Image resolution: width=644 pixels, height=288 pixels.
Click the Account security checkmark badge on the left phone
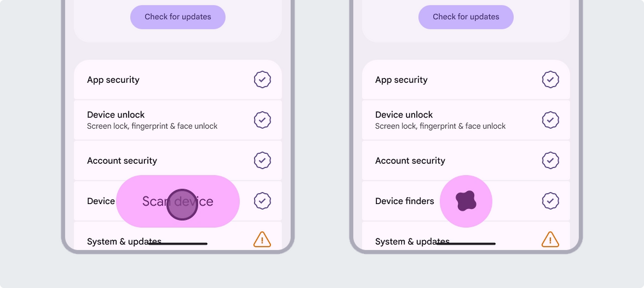(262, 160)
